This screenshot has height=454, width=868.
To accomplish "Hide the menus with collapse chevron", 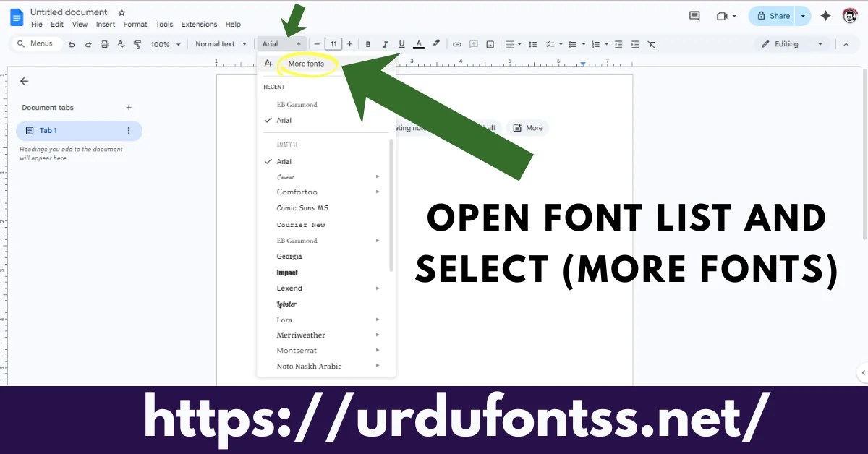I will click(x=846, y=44).
